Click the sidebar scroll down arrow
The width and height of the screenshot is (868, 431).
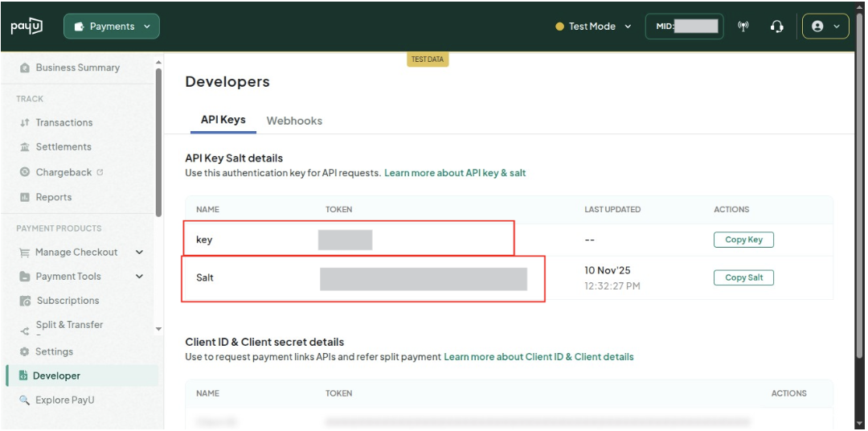click(159, 329)
